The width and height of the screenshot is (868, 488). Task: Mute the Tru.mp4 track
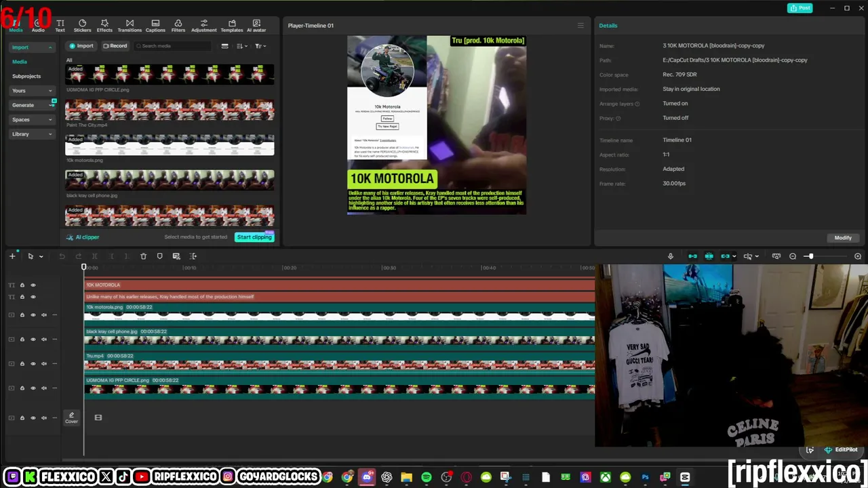44,363
